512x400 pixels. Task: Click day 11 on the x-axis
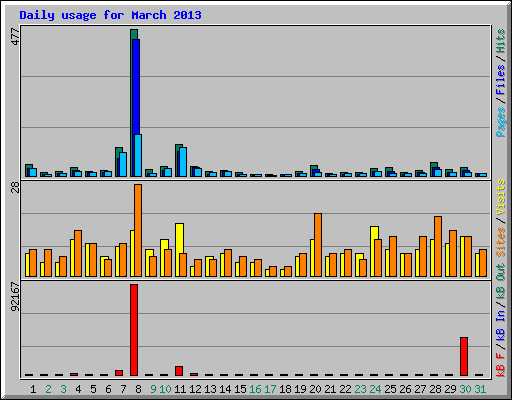click(x=180, y=389)
